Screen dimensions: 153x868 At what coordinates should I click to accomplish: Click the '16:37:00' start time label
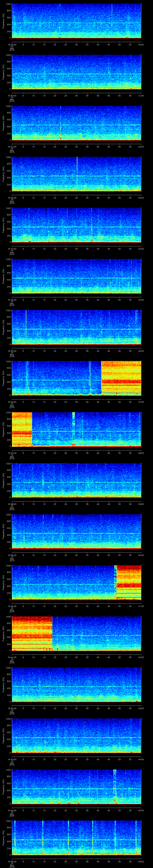(x=12, y=453)
